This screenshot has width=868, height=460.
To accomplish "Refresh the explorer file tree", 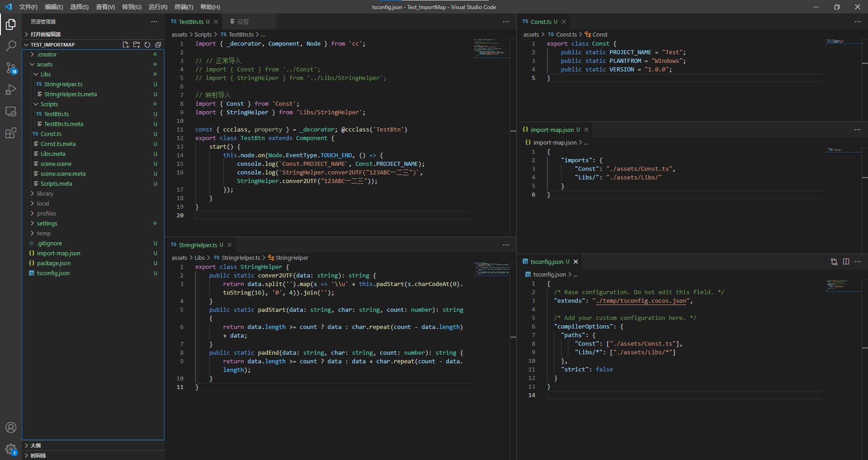I will click(x=147, y=45).
